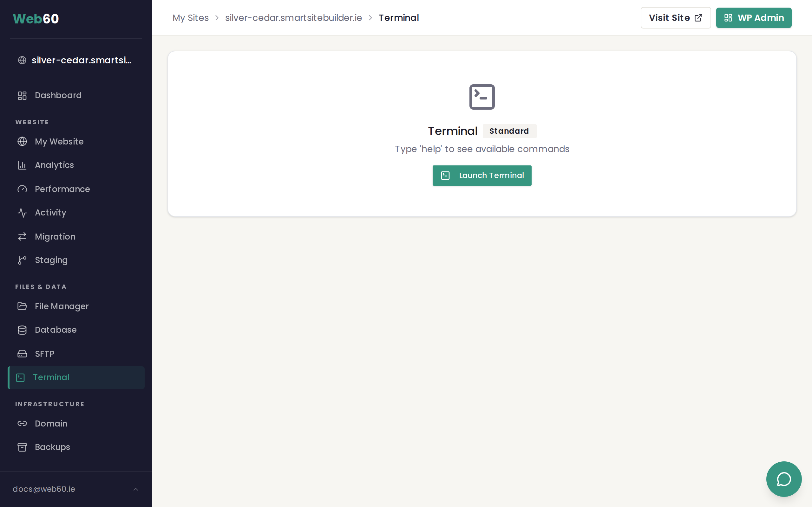Click the large terminal prompt icon
Image resolution: width=812 pixels, height=507 pixels.
481,97
